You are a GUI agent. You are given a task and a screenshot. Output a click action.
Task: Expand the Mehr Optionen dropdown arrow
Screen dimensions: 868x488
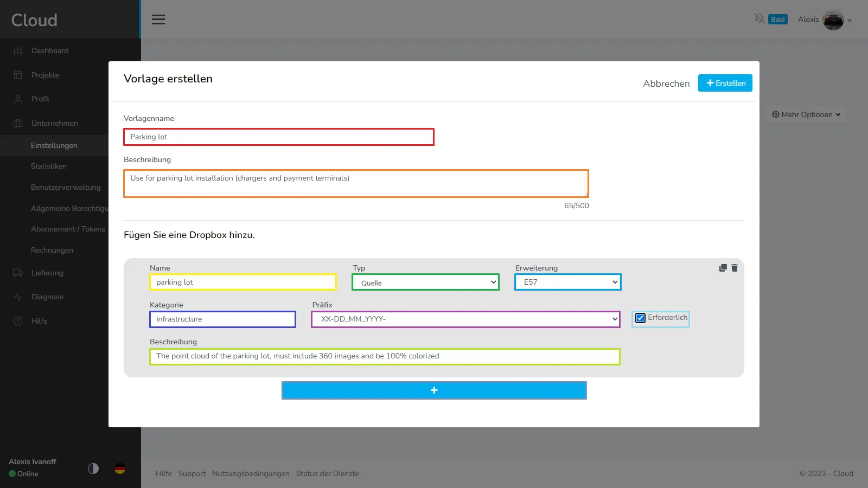(x=838, y=115)
